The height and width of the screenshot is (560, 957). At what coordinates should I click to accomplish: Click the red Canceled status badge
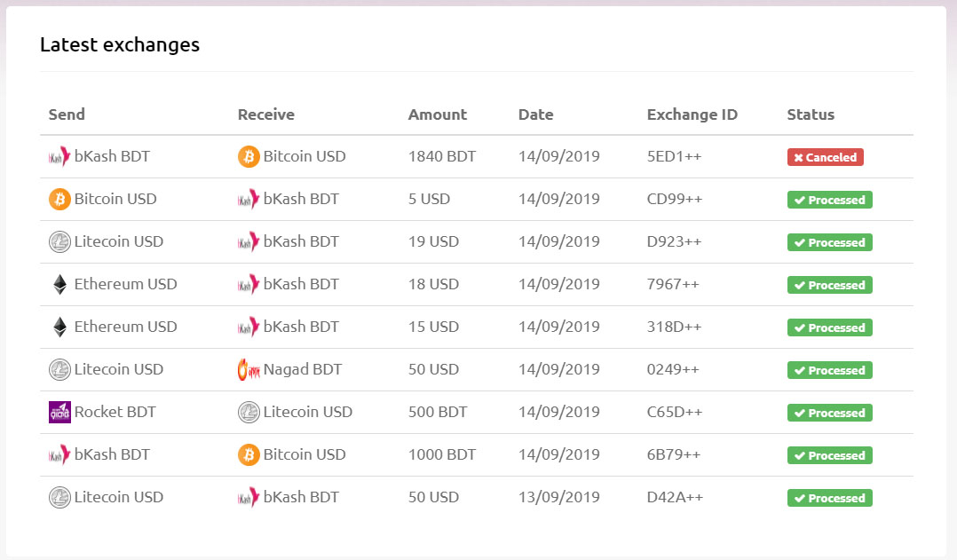coord(825,157)
